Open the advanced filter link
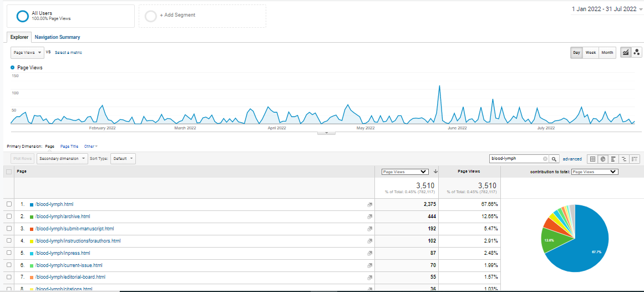This screenshot has width=644, height=292. [572, 159]
